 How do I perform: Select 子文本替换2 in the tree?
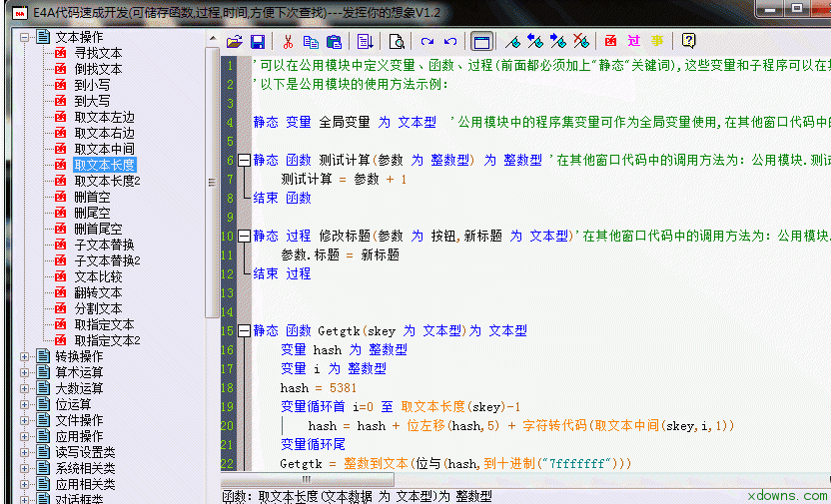pyautogui.click(x=107, y=260)
